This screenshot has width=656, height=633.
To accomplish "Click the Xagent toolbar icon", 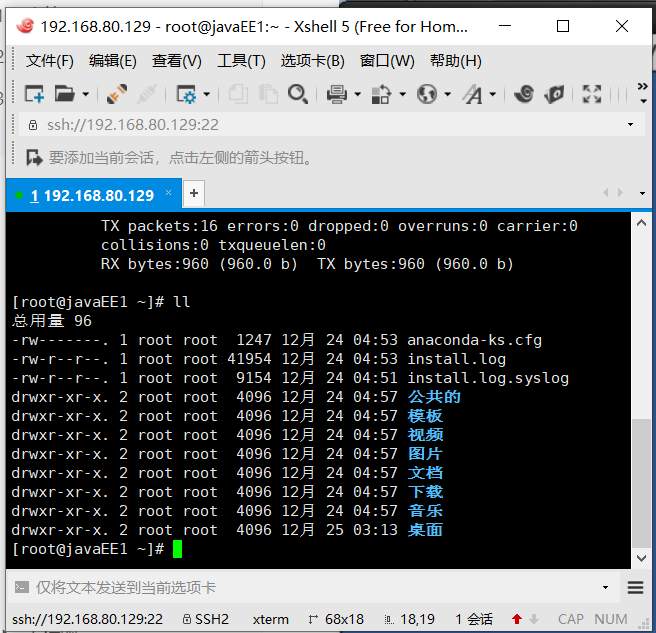I will (x=554, y=94).
